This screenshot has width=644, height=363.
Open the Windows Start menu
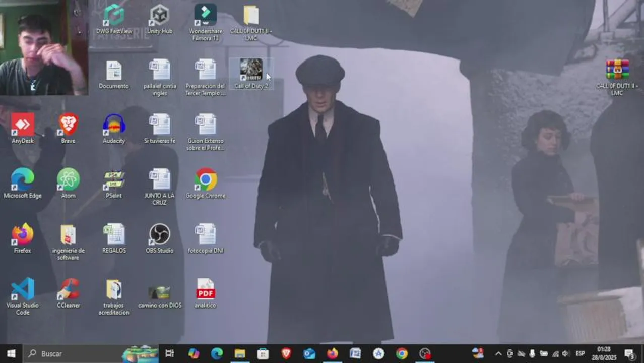[11, 353]
